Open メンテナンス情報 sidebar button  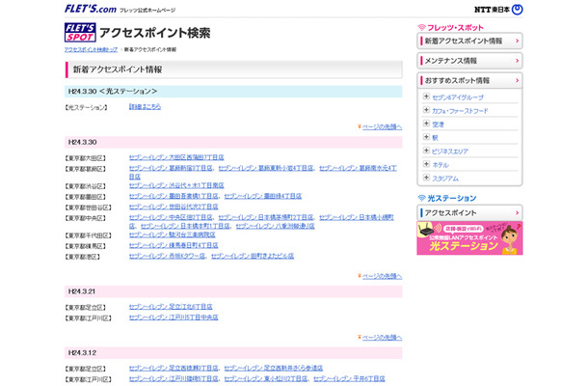469,61
